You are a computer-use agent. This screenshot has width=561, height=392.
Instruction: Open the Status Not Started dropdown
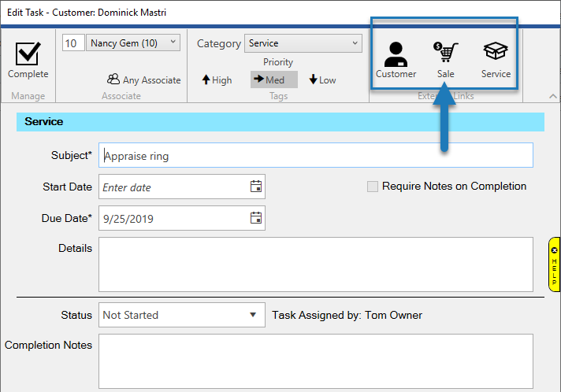[x=252, y=315]
